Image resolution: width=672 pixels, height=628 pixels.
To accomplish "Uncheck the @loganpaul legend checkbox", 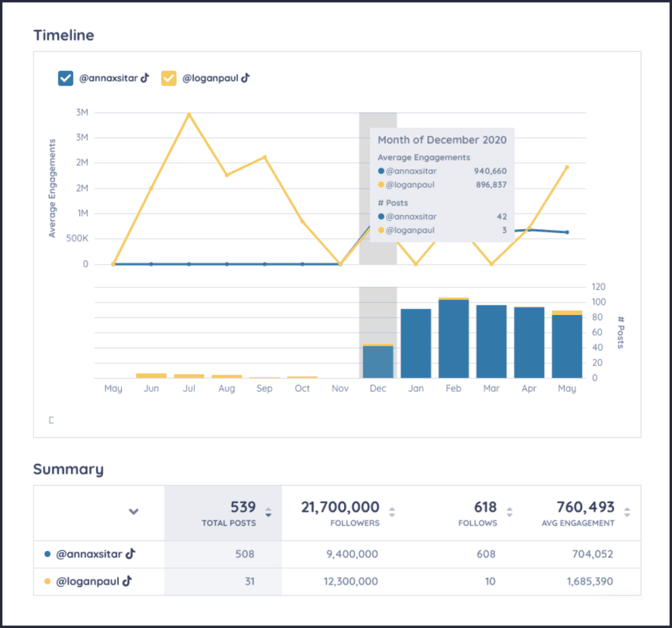I will click(169, 78).
